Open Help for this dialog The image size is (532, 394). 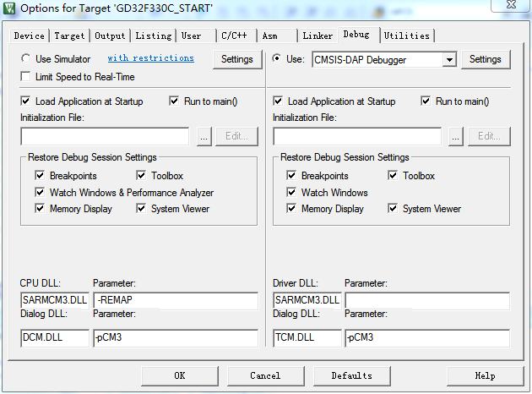point(486,375)
